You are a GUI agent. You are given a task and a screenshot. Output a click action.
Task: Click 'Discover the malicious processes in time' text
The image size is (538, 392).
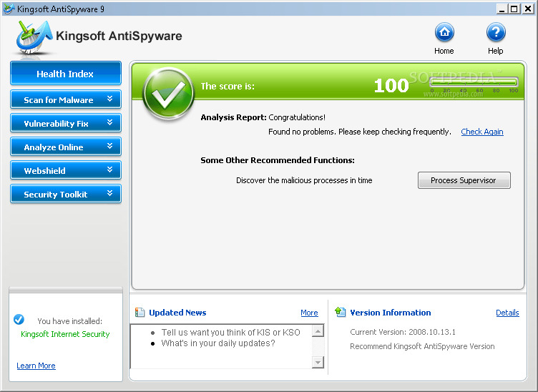pos(304,180)
